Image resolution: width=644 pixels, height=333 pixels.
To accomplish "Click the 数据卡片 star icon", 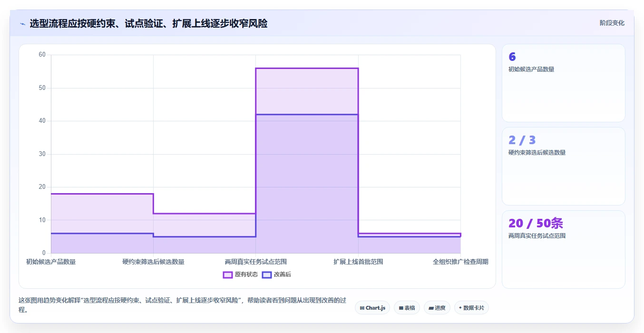I will pos(460,308).
